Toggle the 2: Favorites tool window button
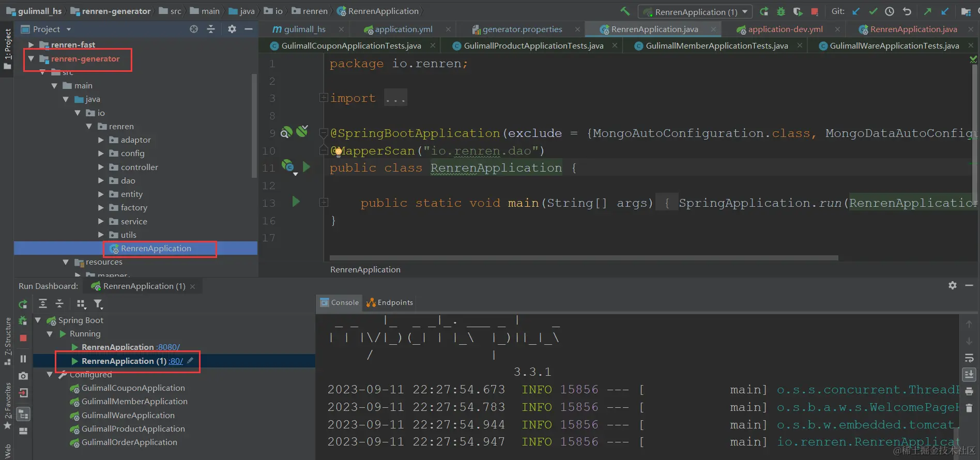 pyautogui.click(x=7, y=406)
